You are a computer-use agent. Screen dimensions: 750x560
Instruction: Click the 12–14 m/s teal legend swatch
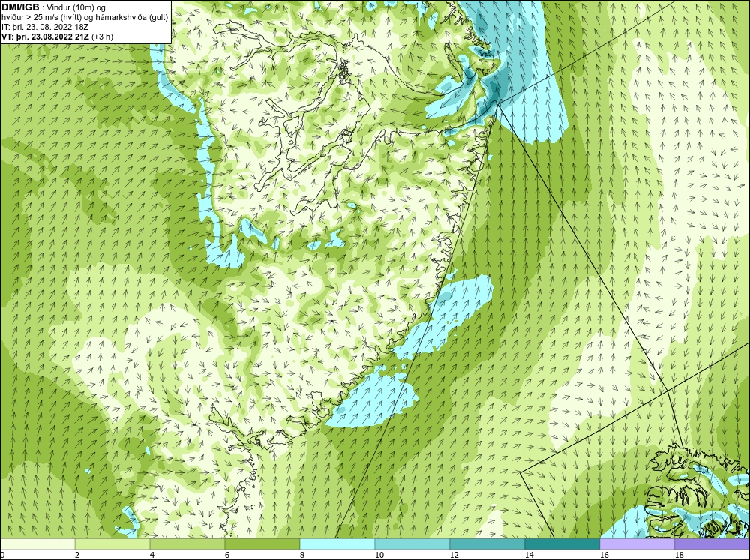coord(487,544)
